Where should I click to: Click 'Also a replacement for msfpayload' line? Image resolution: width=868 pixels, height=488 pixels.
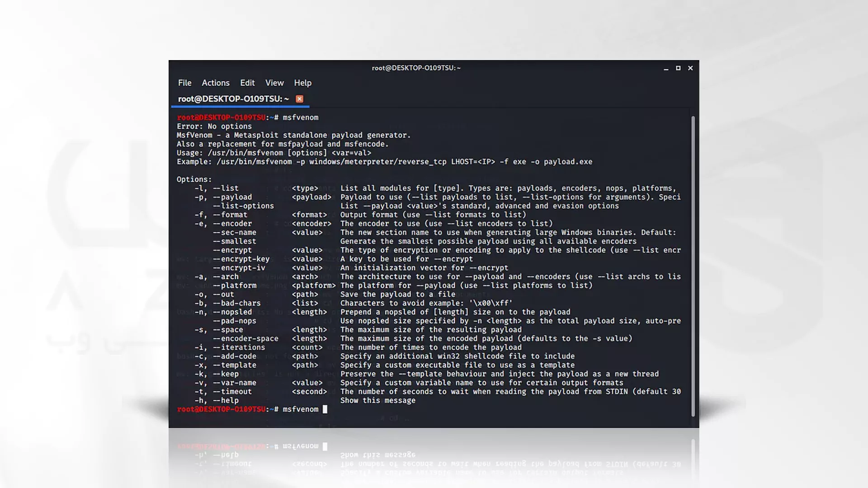(283, 144)
